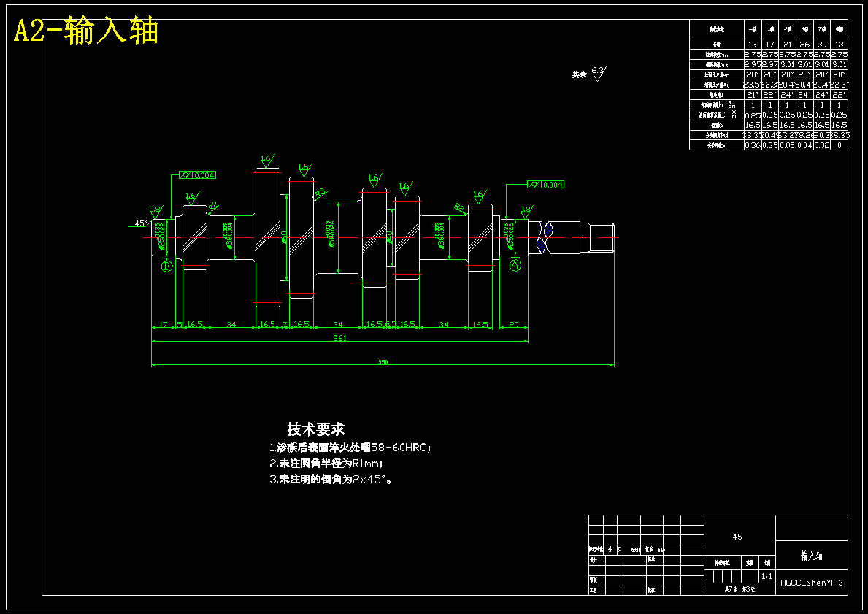Image resolution: width=868 pixels, height=614 pixels.
Task: Select the '26' tooth count cell
Action: coord(805,45)
